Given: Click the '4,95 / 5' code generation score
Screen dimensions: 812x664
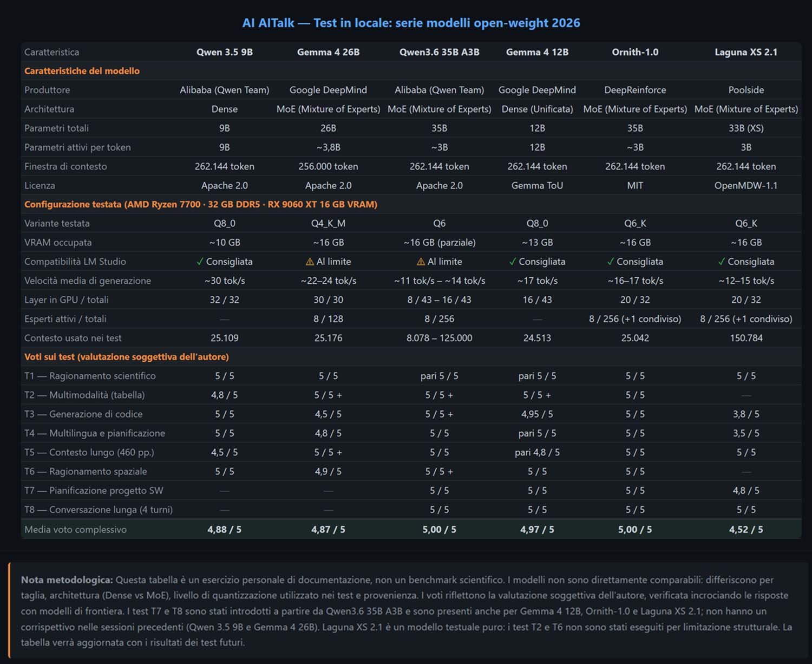Looking at the screenshot, I should pyautogui.click(x=538, y=414).
